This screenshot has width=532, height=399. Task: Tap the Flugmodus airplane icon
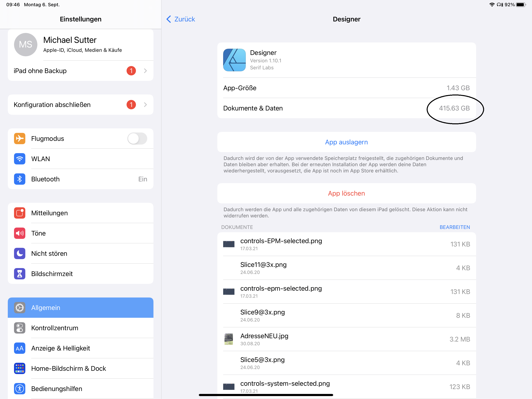[19, 139]
